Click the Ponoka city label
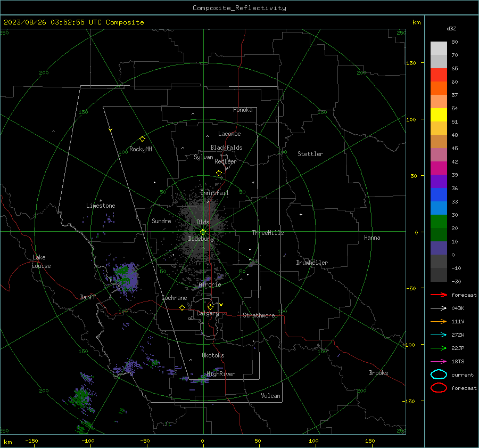The height and width of the screenshot is (448, 479). [243, 110]
